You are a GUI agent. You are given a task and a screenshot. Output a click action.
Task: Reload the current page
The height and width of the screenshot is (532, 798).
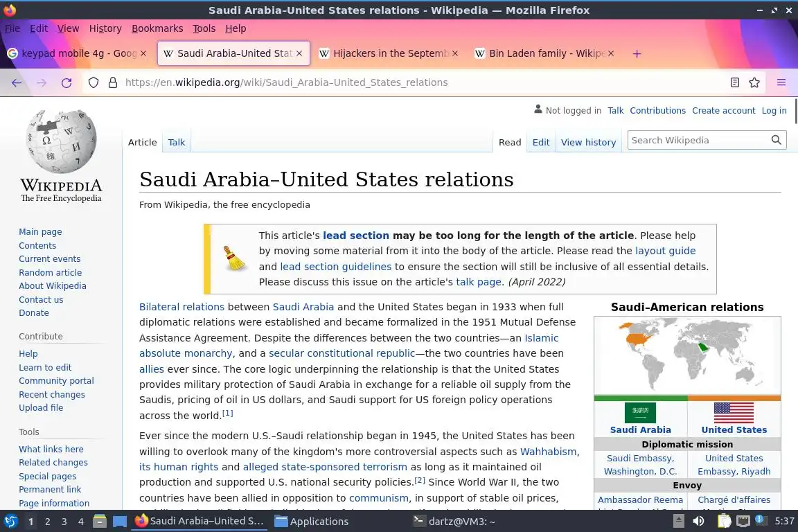pos(66,82)
